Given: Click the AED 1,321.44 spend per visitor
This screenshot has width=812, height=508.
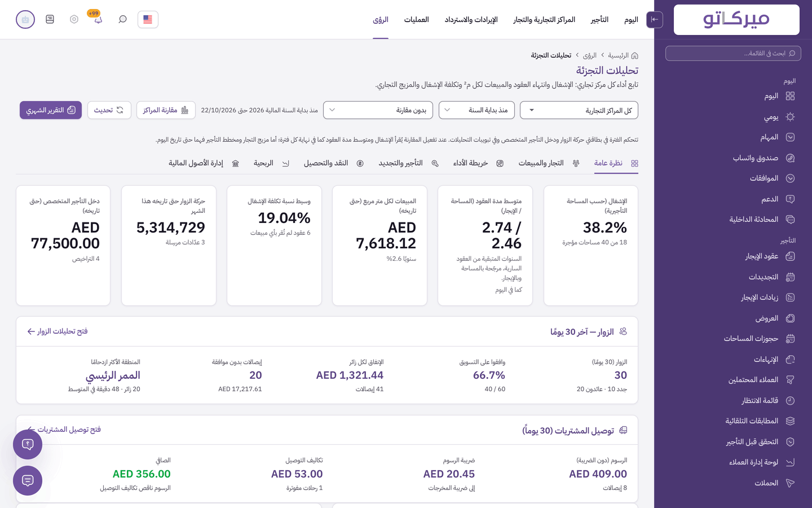Looking at the screenshot, I should click(x=350, y=375).
